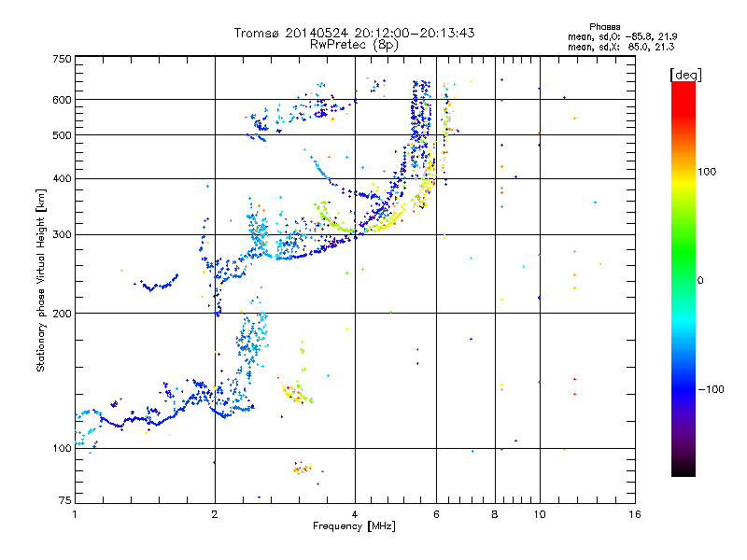Viewport: 747px width, 560px height.
Task: Click the x-axis tick label '1'
Action: [75, 514]
